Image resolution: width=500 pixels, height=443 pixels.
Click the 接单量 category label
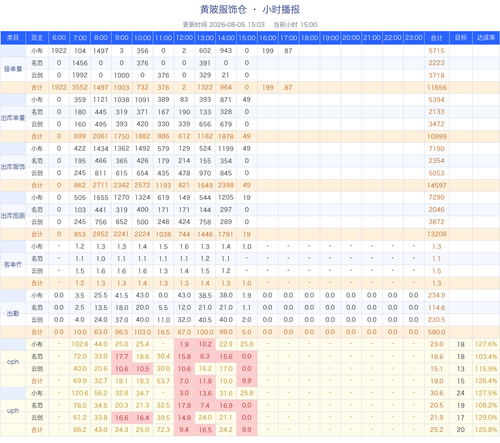13,69
